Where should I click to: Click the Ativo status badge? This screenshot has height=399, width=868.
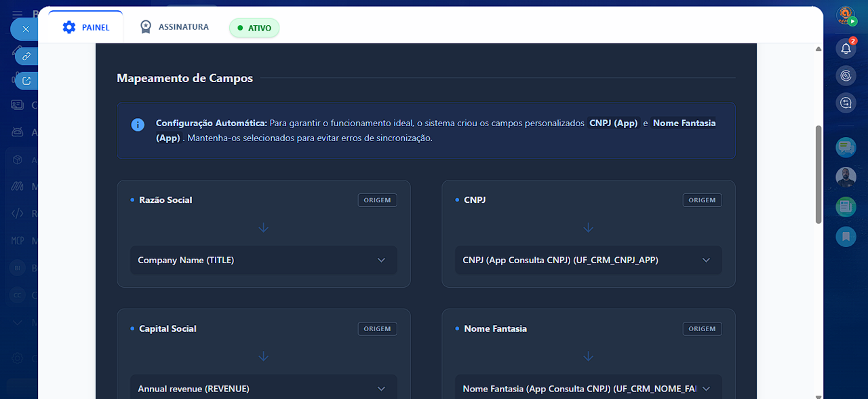(x=254, y=28)
